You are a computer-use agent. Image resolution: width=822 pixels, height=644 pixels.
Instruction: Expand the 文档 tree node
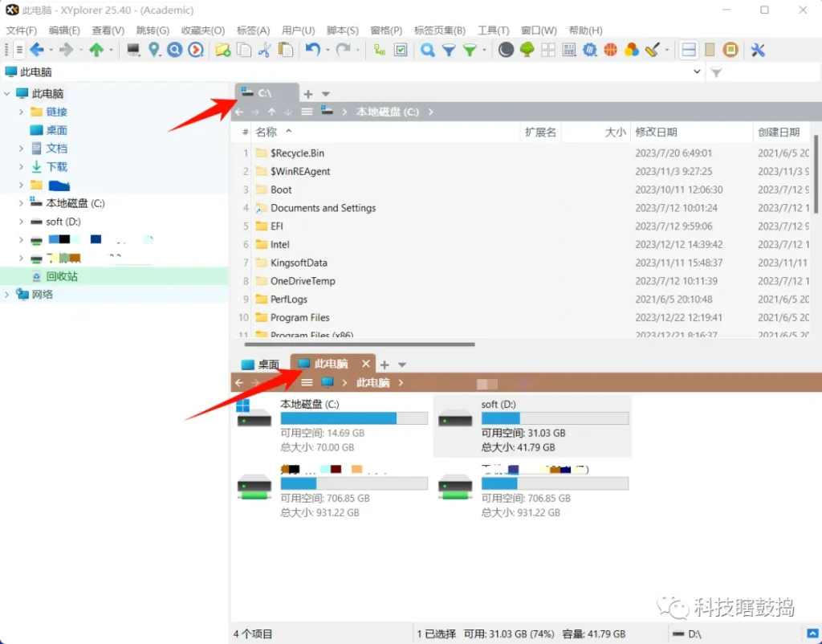point(21,149)
